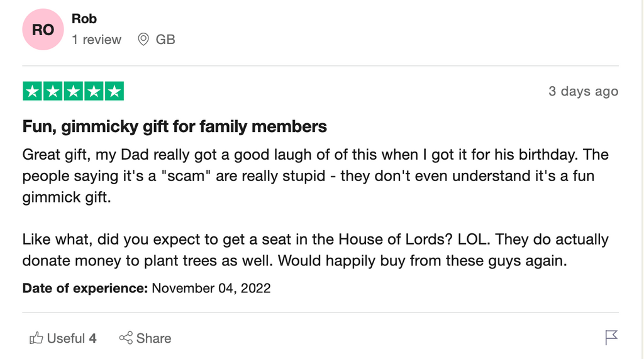Click the location pin icon beside GB
Viewport: 644px width, 359px height.
(x=143, y=40)
